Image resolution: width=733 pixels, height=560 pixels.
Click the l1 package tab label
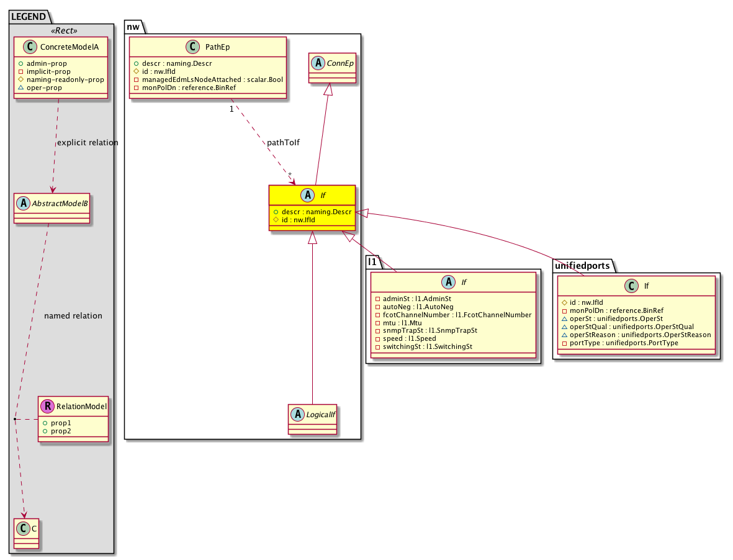(x=373, y=262)
